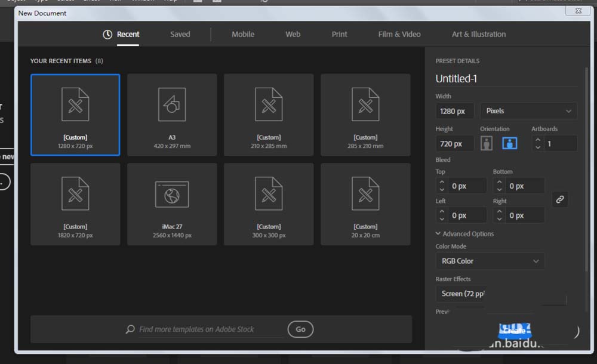Click the Right bleed input field
This screenshot has height=364, width=597.
pyautogui.click(x=525, y=215)
